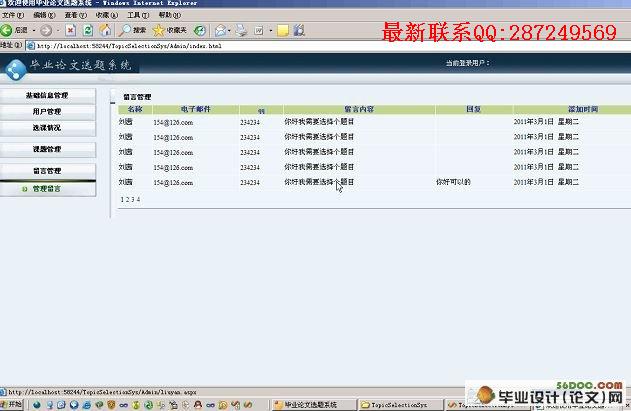Expand the Mail icon dropdown arrow
This screenshot has height=411, width=631.
point(229,30)
